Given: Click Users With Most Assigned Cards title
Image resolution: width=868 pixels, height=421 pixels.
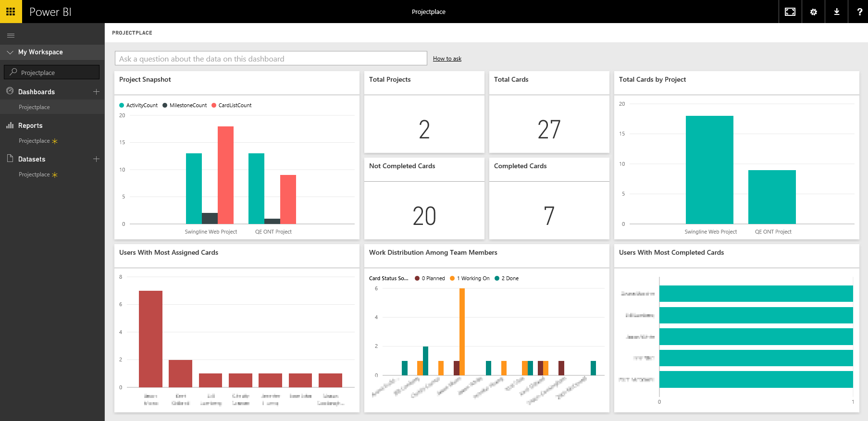Looking at the screenshot, I should [169, 252].
